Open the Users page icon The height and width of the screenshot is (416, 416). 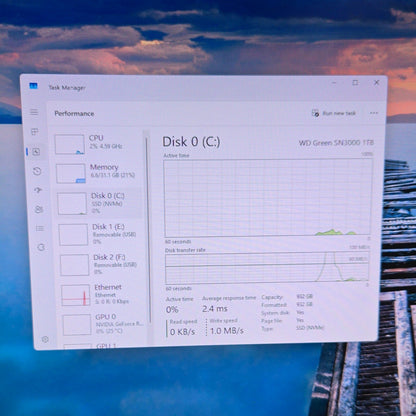(39, 209)
